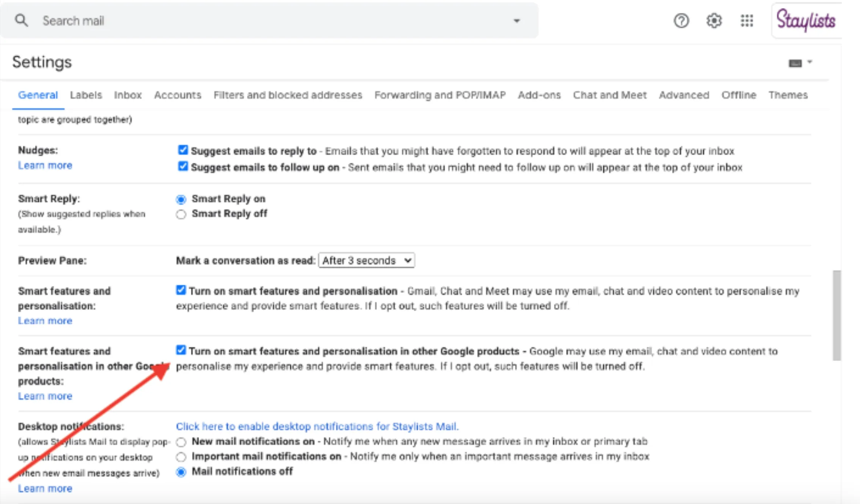Switch to the Labels tab

[x=86, y=95]
